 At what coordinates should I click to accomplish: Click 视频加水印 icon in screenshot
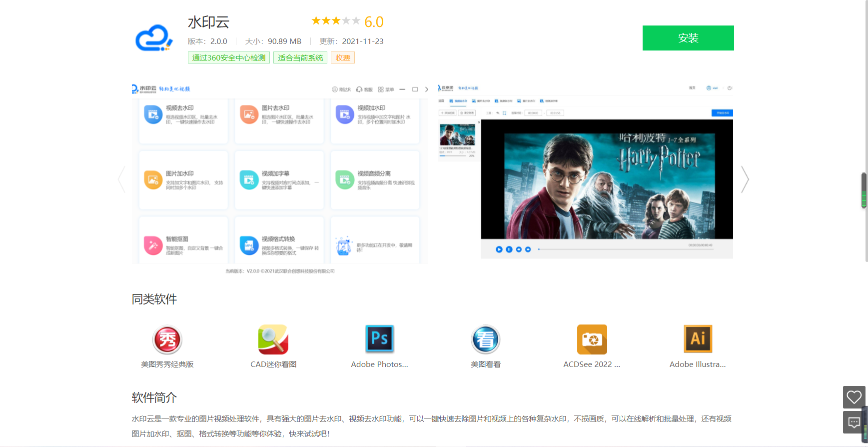click(344, 114)
